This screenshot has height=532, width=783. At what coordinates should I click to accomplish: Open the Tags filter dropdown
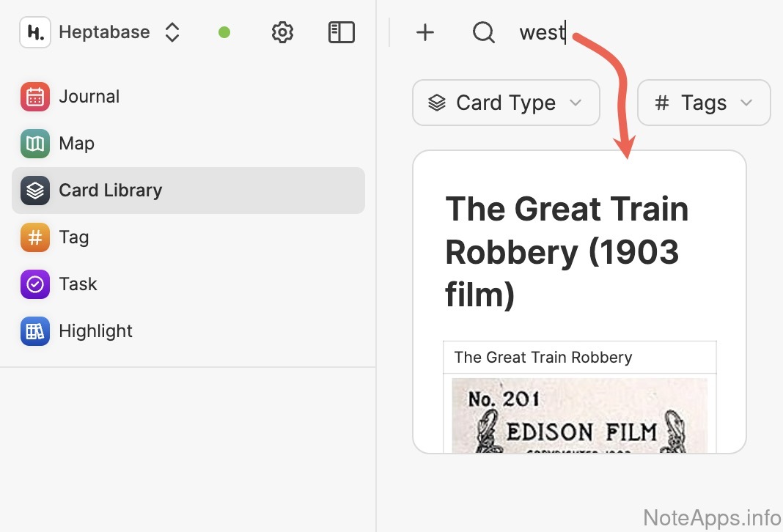(x=704, y=103)
